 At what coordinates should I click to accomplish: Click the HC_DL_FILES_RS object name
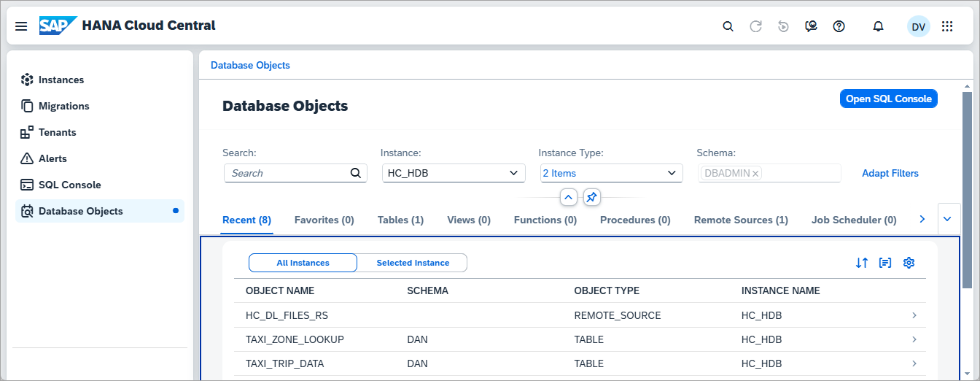coord(287,315)
